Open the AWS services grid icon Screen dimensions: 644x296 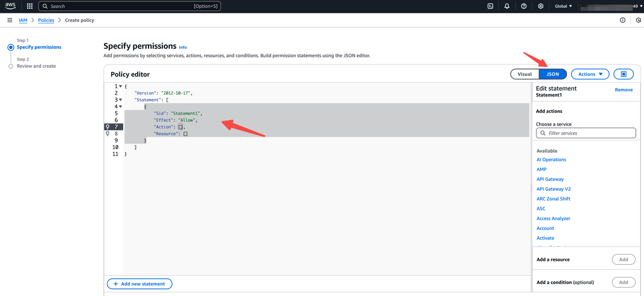tap(29, 6)
